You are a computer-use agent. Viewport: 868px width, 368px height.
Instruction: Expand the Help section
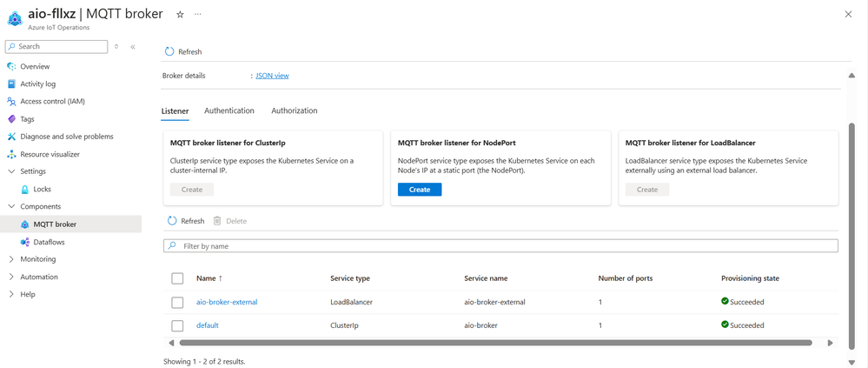coord(11,294)
